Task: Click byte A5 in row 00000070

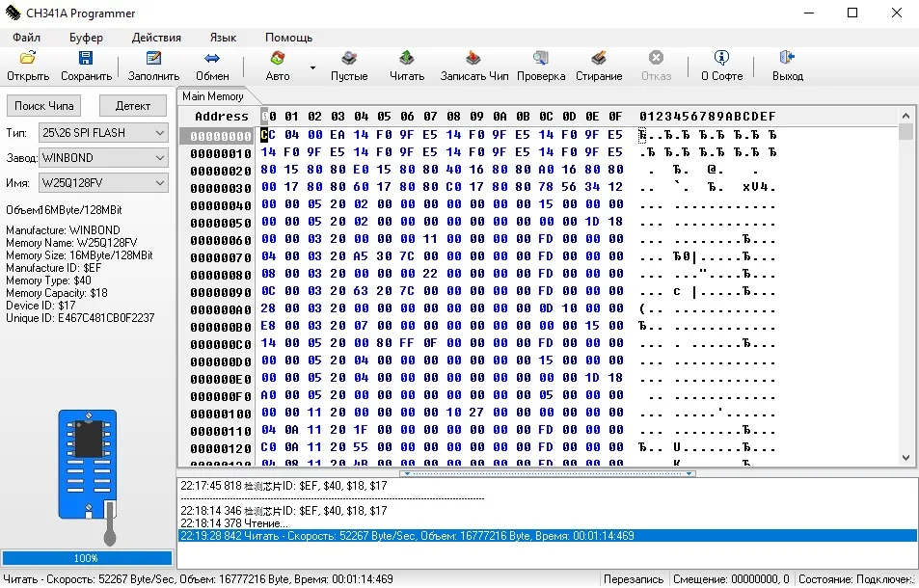Action: 361,256
